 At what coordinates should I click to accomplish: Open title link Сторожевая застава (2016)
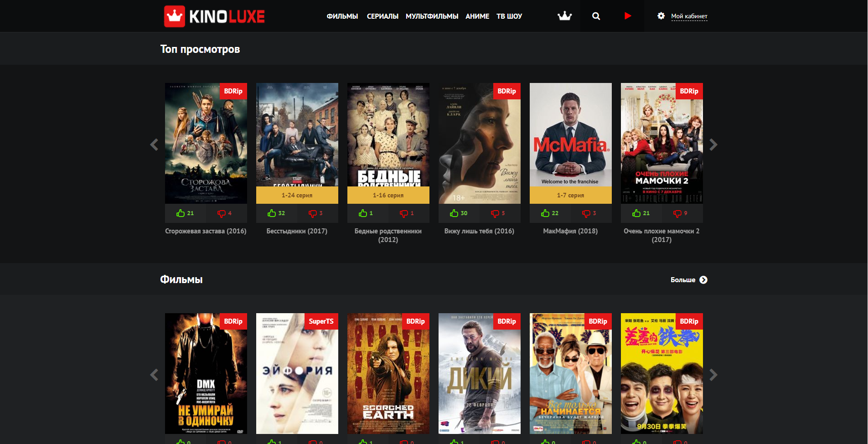206,231
